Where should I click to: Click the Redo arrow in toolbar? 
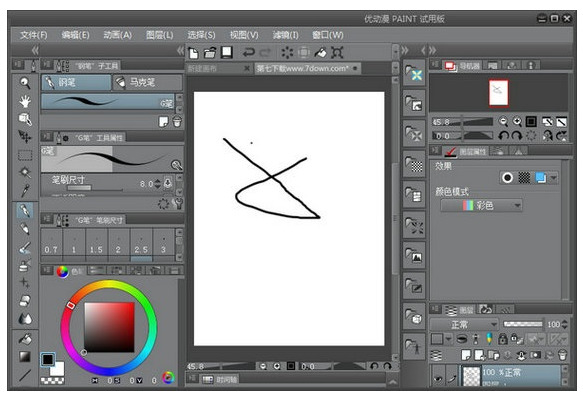tap(265, 52)
